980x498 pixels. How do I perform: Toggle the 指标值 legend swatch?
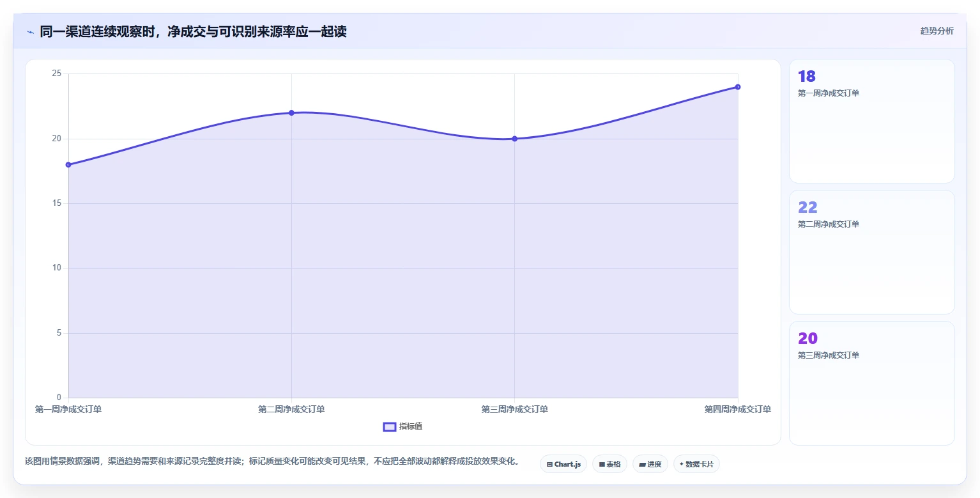pyautogui.click(x=390, y=427)
